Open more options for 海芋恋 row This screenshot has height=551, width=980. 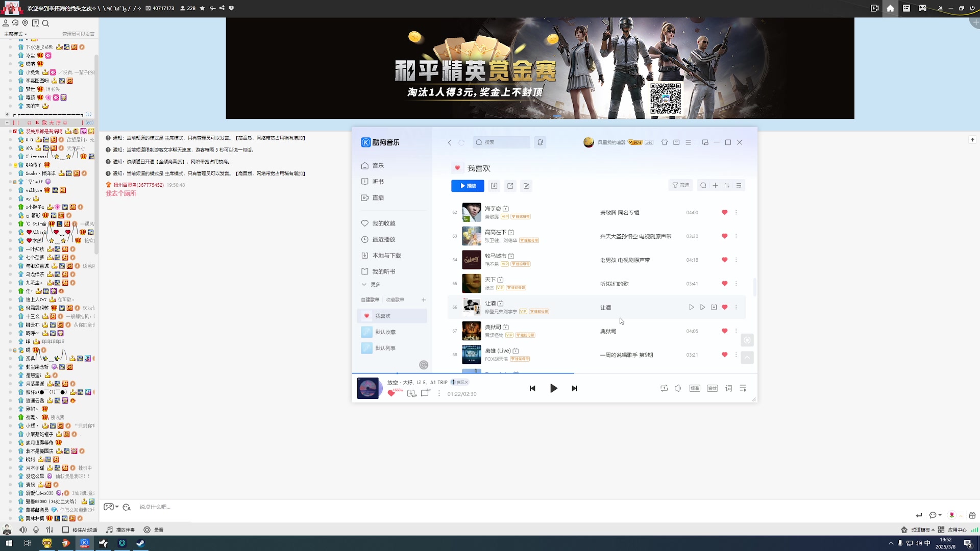(736, 212)
